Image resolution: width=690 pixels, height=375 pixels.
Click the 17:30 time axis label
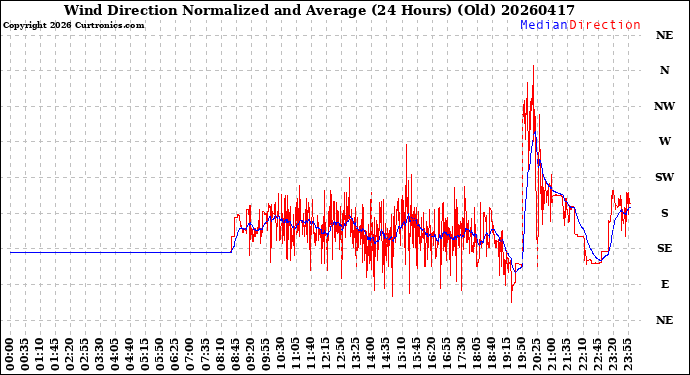pos(461,354)
